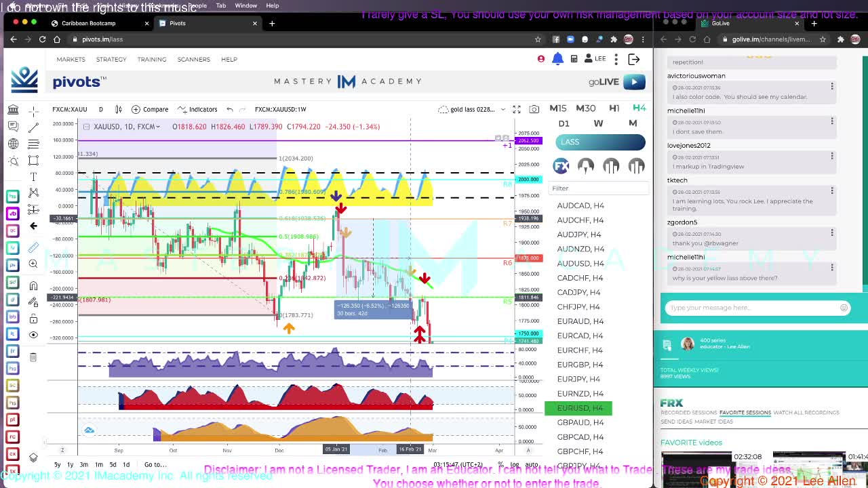The width and height of the screenshot is (868, 488).
Task: Open the Fibonacci retracement tool group
Action: [33, 144]
